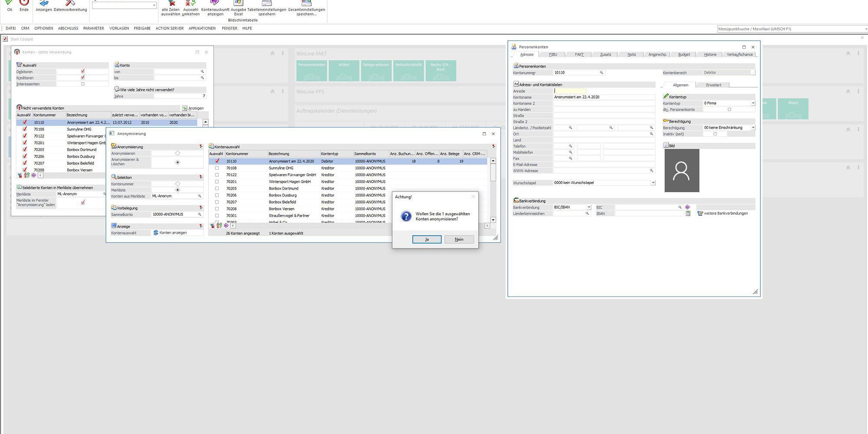Switch to the Erweitert sub-tab
Screen dimensions: 868x434
click(x=713, y=85)
